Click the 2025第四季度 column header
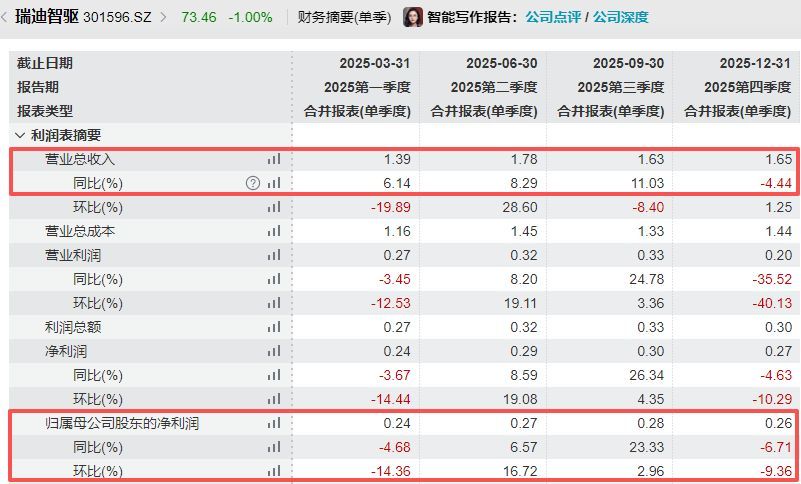 tap(747, 87)
